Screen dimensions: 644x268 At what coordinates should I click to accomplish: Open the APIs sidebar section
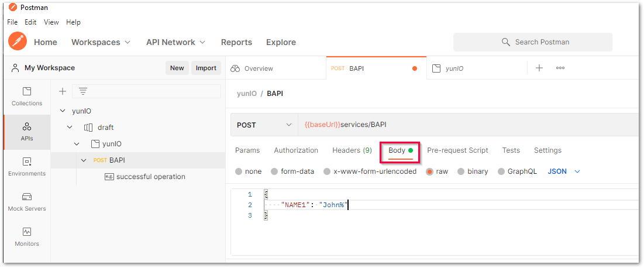coord(27,132)
